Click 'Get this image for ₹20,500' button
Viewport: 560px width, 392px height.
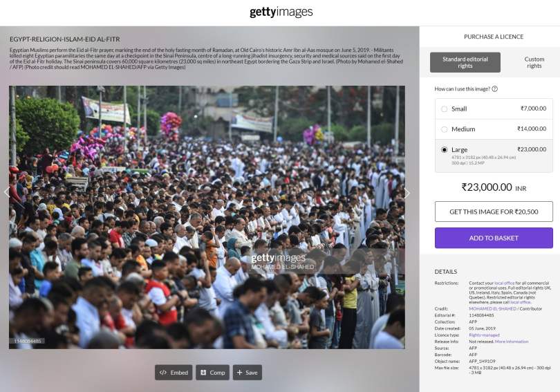click(494, 212)
